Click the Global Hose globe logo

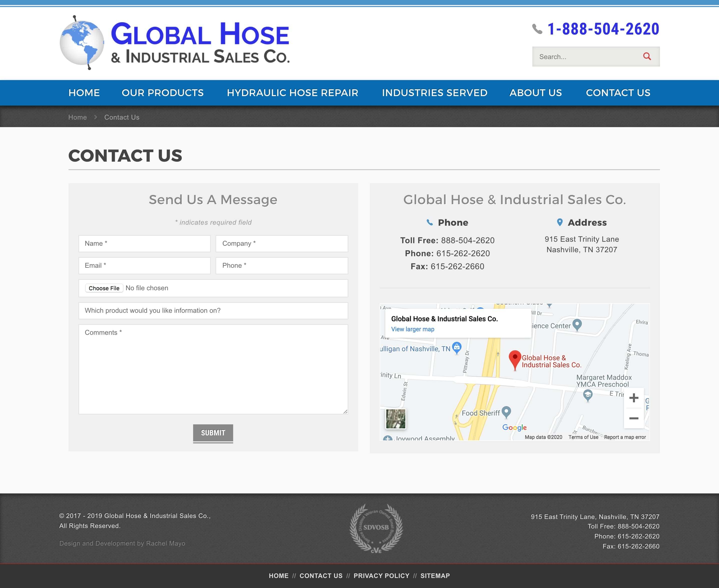pos(82,43)
